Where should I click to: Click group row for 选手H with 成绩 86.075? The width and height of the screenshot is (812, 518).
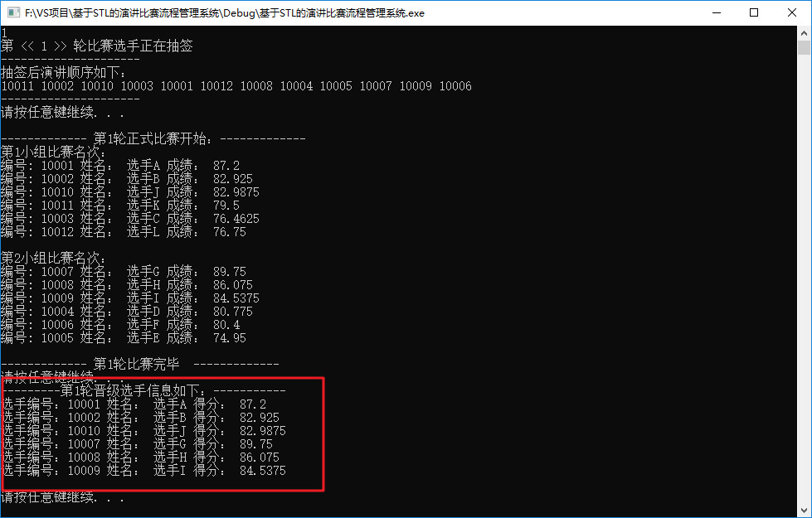[127, 285]
